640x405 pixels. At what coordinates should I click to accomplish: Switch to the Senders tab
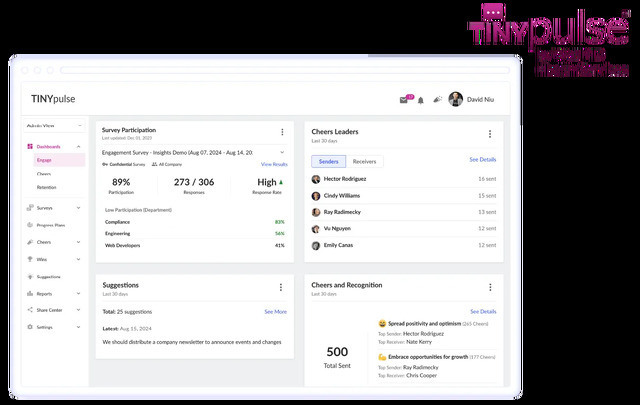(329, 161)
